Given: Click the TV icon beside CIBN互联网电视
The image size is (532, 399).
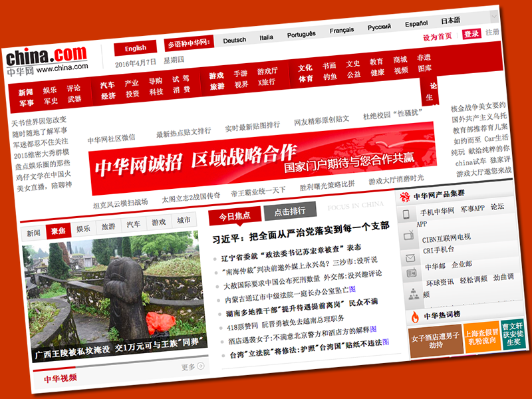Looking at the screenshot, I should [x=409, y=235].
